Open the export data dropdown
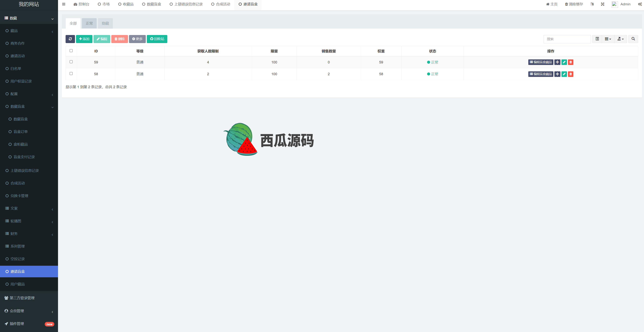The image size is (644, 332). [x=620, y=39]
